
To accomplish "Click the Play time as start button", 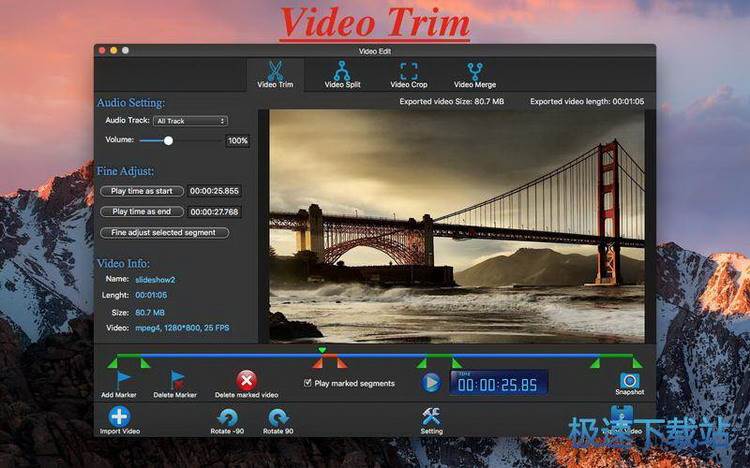I will 142,191.
